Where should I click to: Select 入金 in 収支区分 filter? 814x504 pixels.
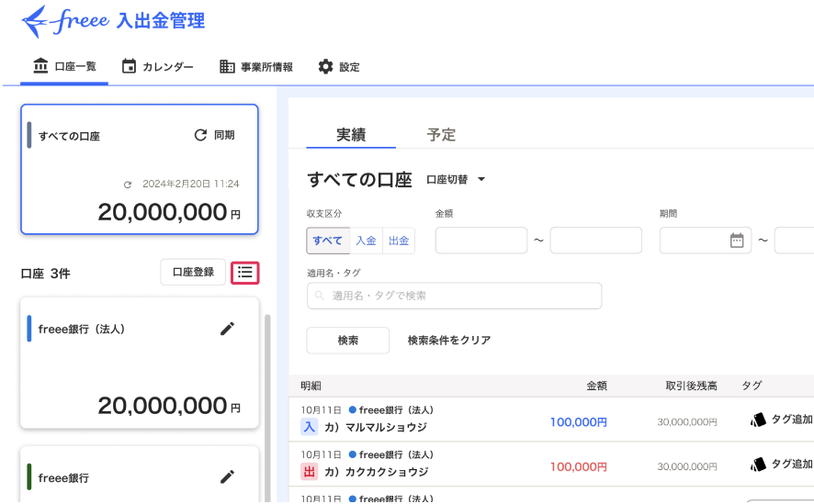click(366, 241)
